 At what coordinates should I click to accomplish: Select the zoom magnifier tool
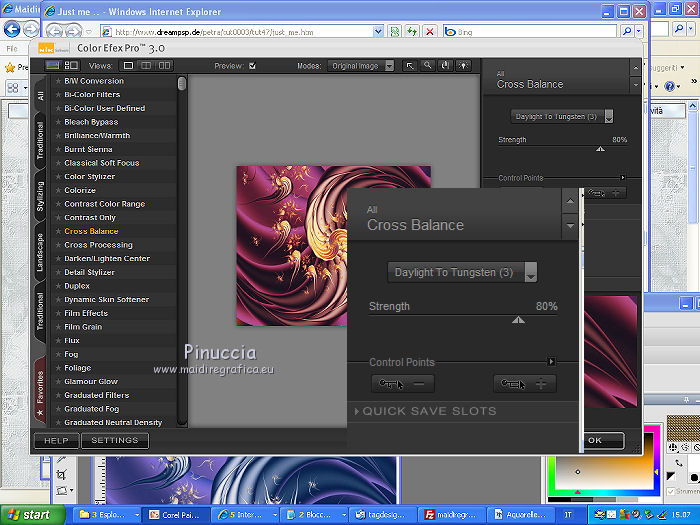[427, 66]
